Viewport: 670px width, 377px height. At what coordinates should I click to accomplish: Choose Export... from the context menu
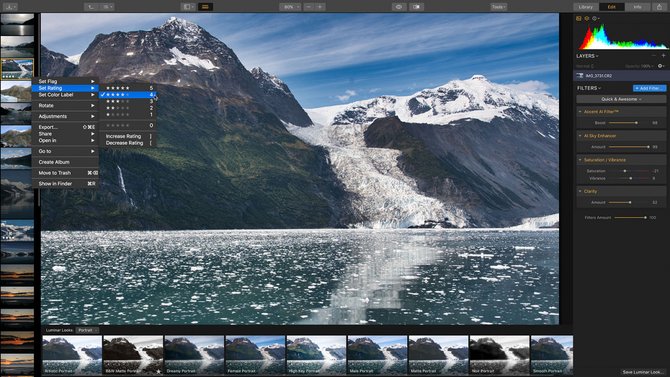click(x=65, y=127)
